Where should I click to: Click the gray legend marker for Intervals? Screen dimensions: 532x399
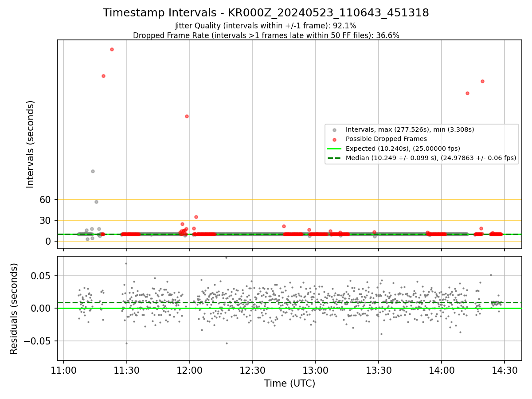(x=335, y=130)
